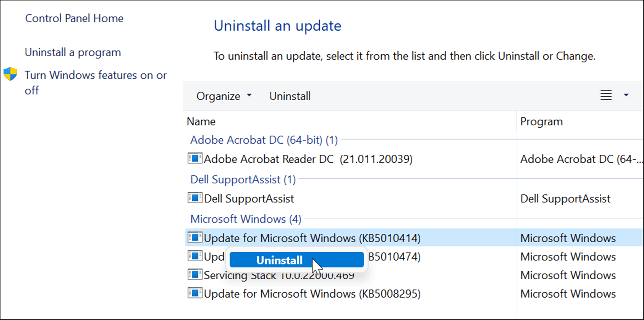Screen dimensions: 644x320
Task: Open the view options dropdown arrow
Action: (x=626, y=95)
